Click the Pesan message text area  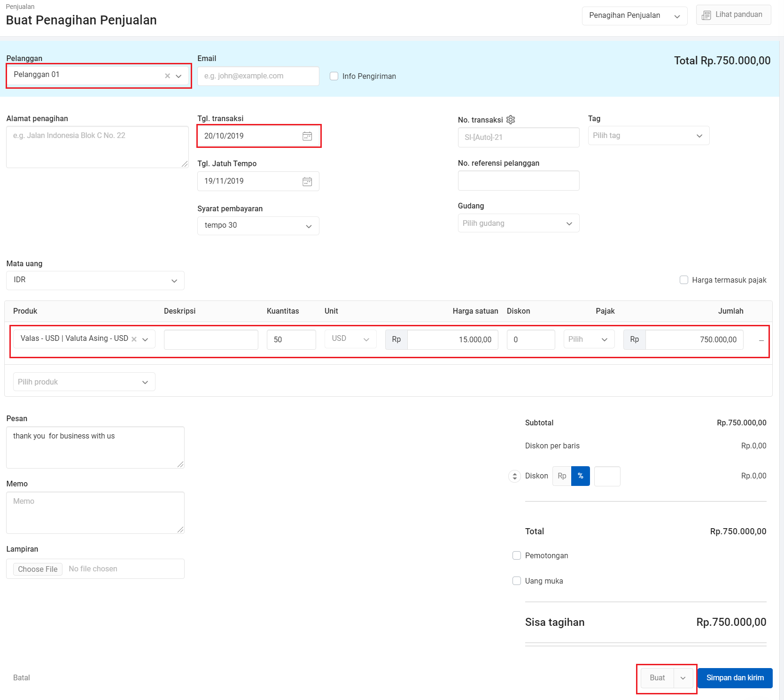coord(95,447)
